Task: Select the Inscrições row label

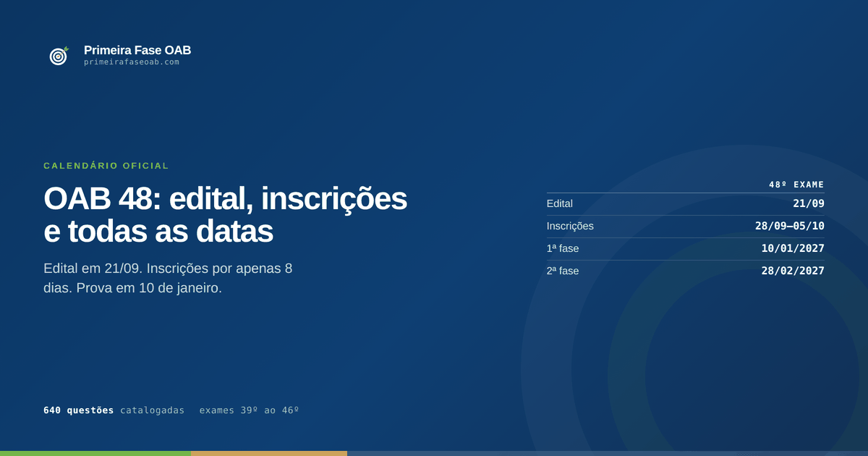Action: pyautogui.click(x=570, y=226)
